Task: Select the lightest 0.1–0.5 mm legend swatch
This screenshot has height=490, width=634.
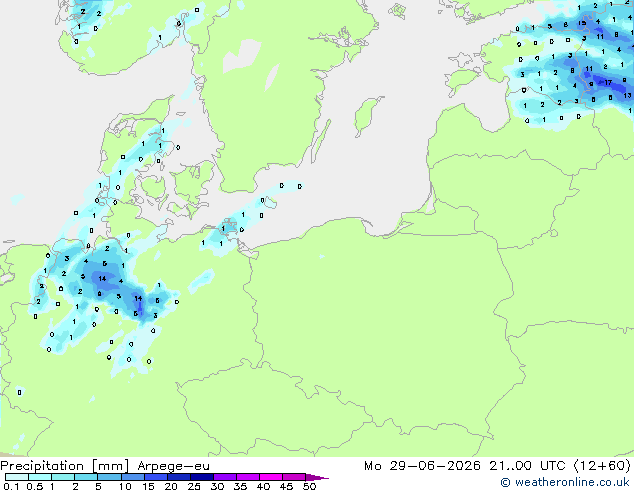Action: point(17,477)
